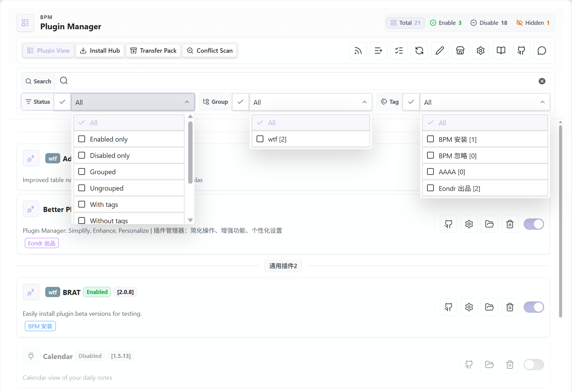
Task: Open GitHub repo for Better Plugins Manager
Action: coord(448,224)
